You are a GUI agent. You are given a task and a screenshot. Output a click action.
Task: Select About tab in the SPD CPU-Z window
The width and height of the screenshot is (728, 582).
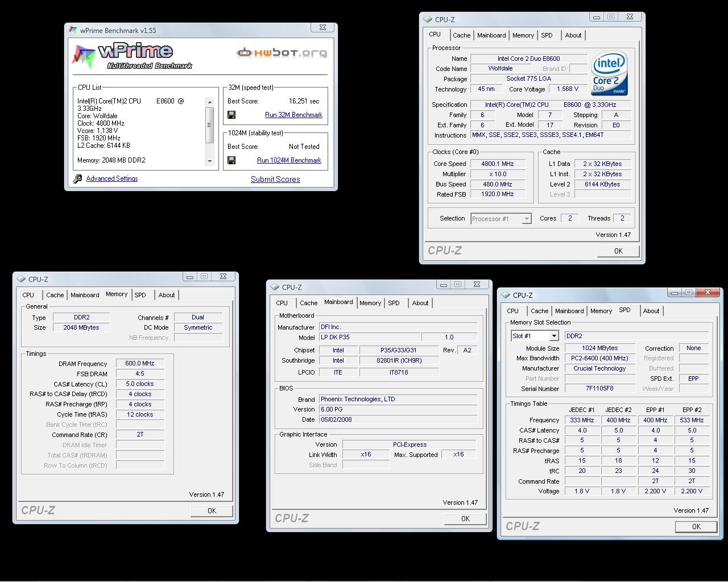tap(651, 311)
